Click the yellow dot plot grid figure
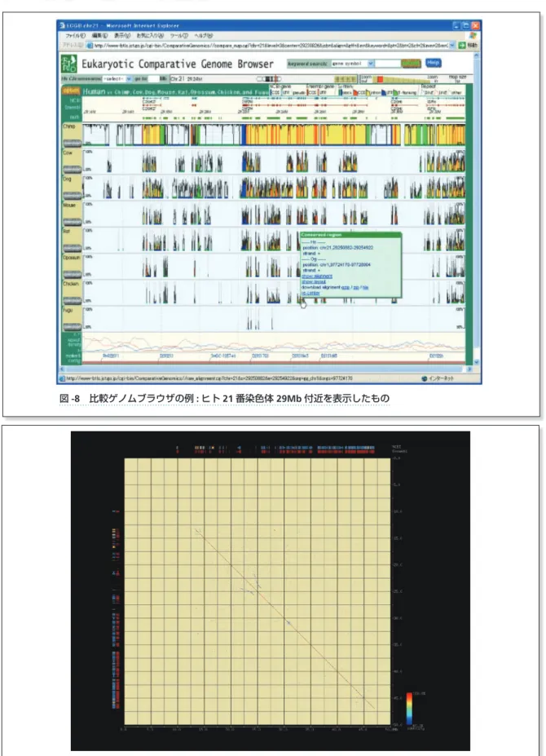 (x=258, y=590)
